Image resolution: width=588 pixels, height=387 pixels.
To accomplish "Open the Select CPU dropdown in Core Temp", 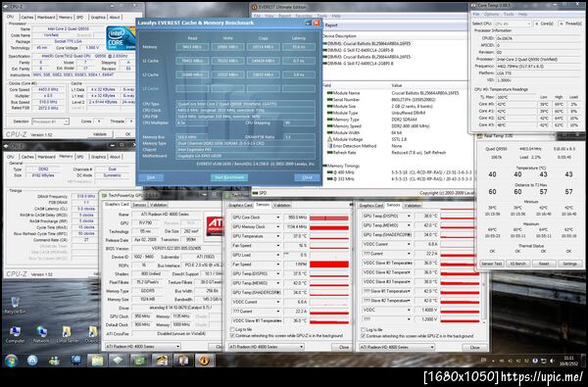I will pos(513,24).
